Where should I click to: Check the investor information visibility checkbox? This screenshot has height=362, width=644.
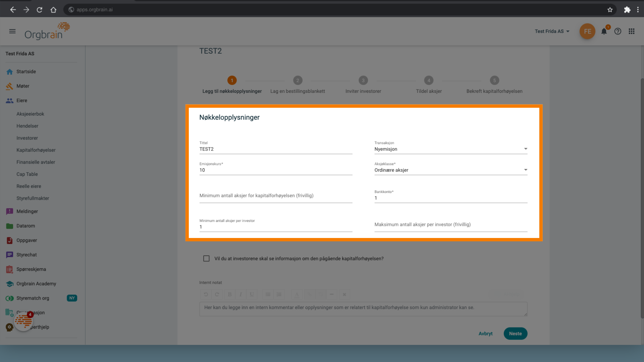point(206,258)
